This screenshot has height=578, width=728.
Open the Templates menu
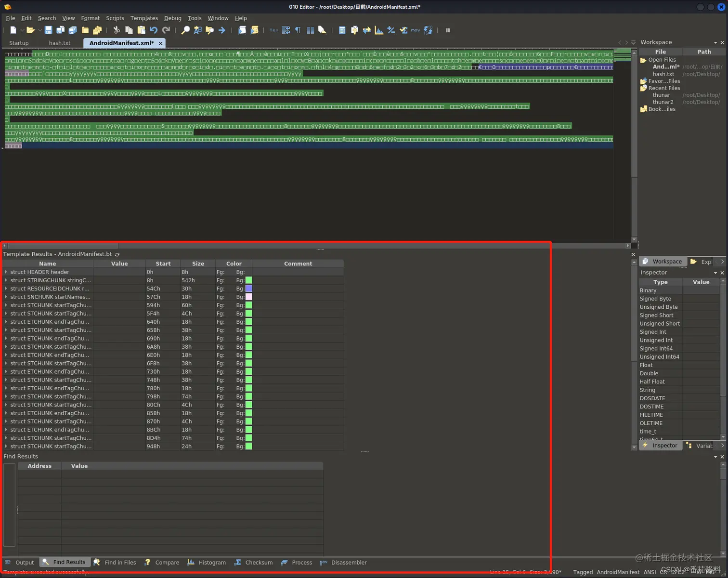(144, 18)
